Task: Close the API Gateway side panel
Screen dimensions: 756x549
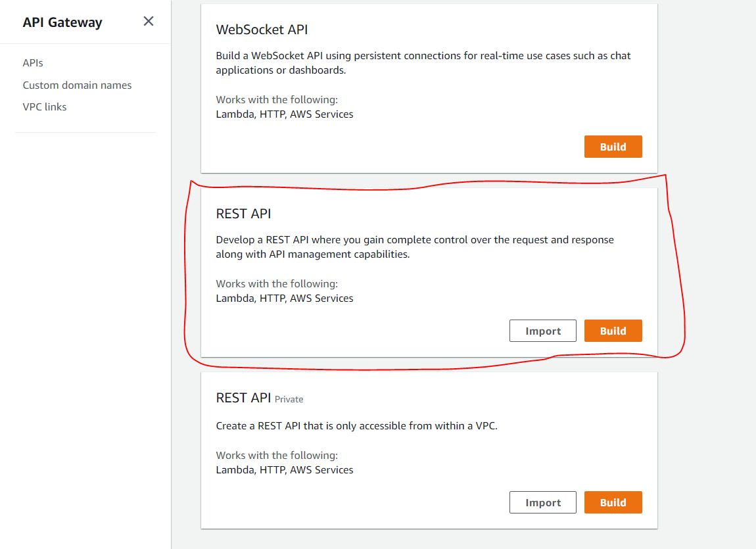Action: 149,21
